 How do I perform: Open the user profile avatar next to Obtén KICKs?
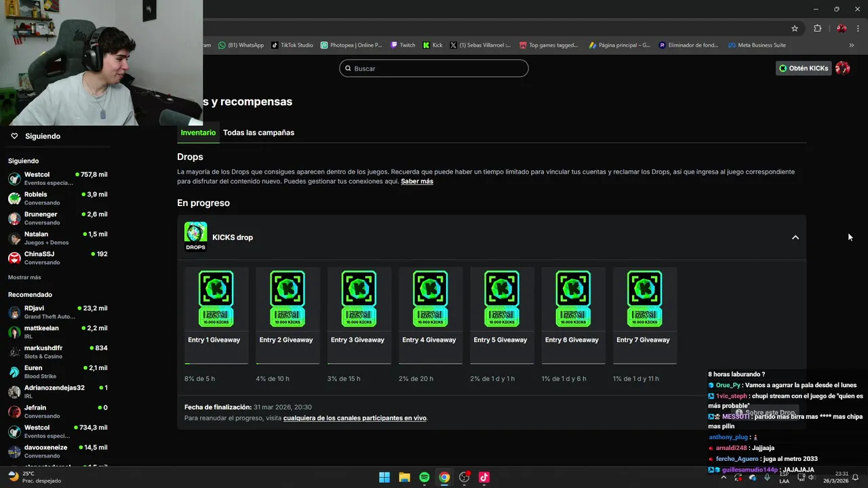pyautogui.click(x=842, y=68)
